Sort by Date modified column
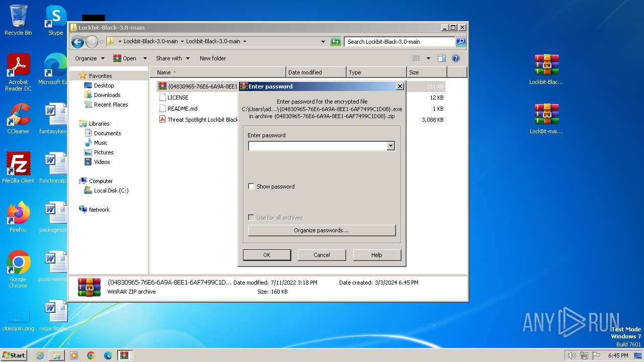This screenshot has width=644, height=362. (316, 72)
